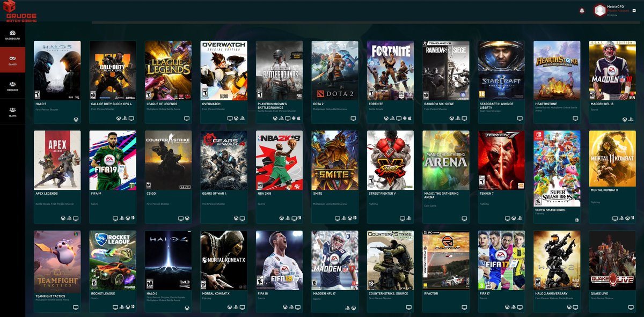644x317 pixels.
Task: Click the PC monitor icon on Quake Live
Action: point(631,307)
